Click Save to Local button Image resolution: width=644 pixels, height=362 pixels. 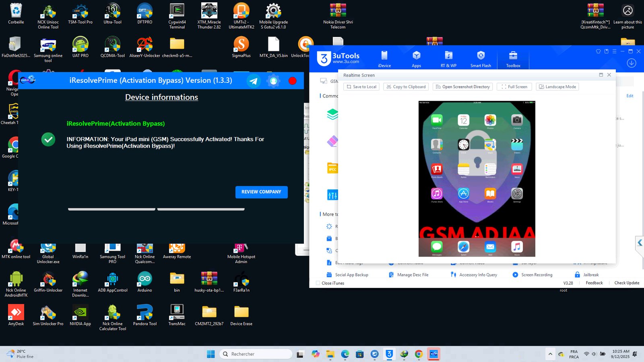pyautogui.click(x=361, y=87)
